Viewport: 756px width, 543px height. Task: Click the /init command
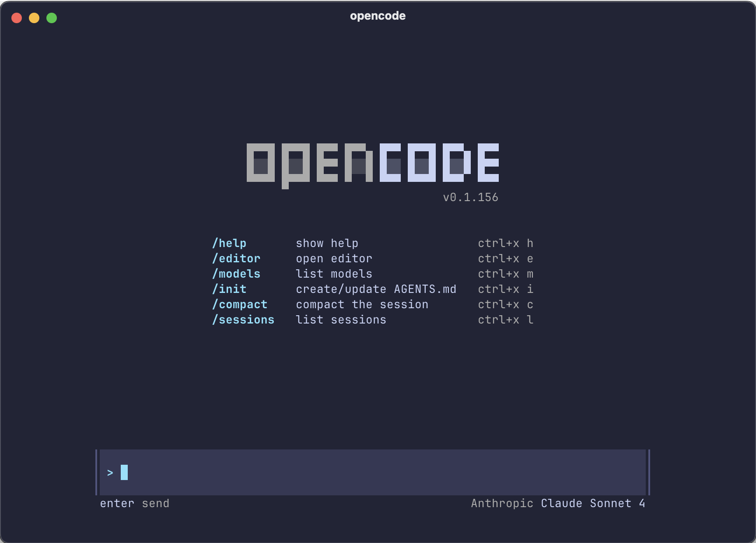point(229,289)
